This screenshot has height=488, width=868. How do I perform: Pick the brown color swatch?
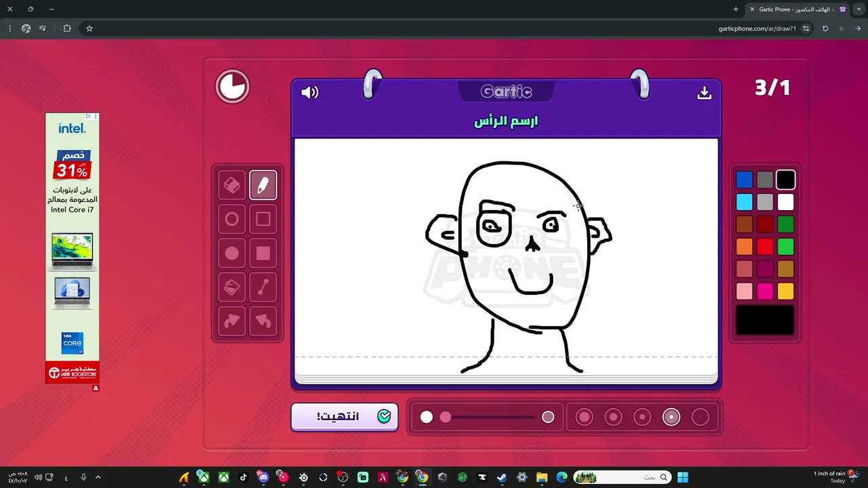pos(745,224)
